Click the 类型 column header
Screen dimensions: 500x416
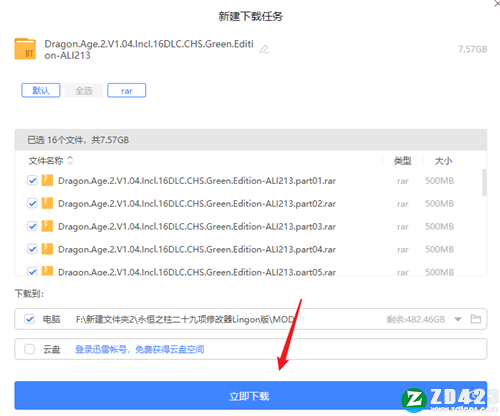tap(402, 161)
